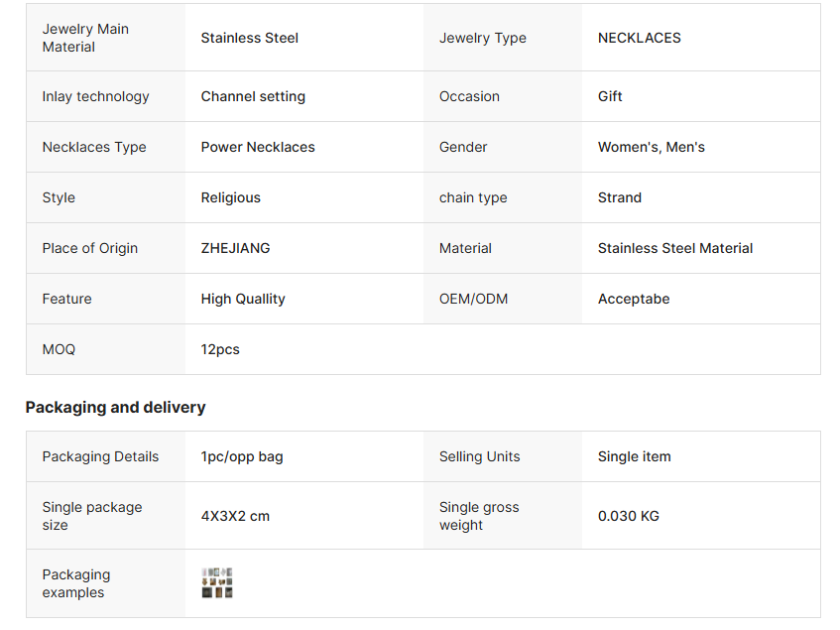The width and height of the screenshot is (840, 630).
Task: Select the Strand chain type value
Action: pos(619,197)
